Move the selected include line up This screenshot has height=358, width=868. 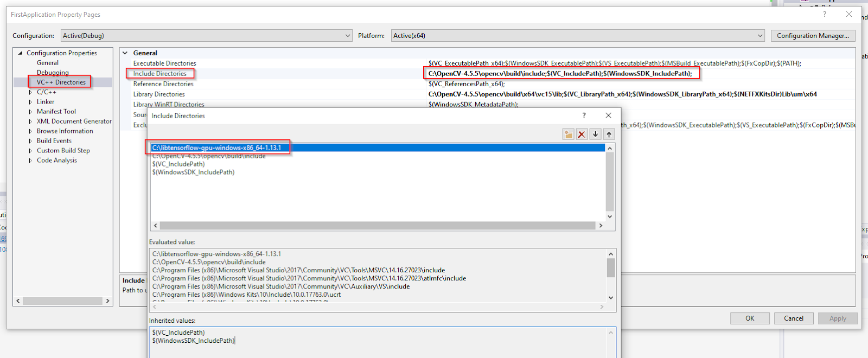pyautogui.click(x=609, y=134)
